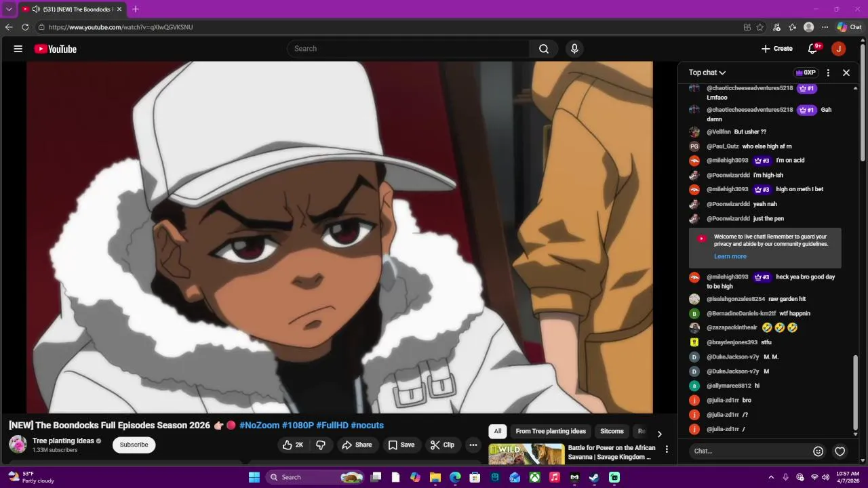Click @allymaree8812 username in chat
Image resolution: width=868 pixels, height=488 pixels.
729,386
